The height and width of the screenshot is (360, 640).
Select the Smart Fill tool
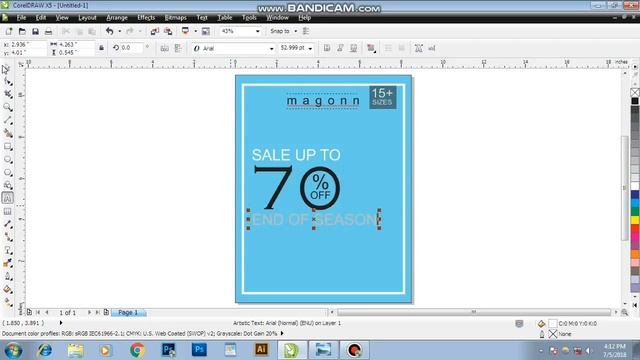coord(8,133)
